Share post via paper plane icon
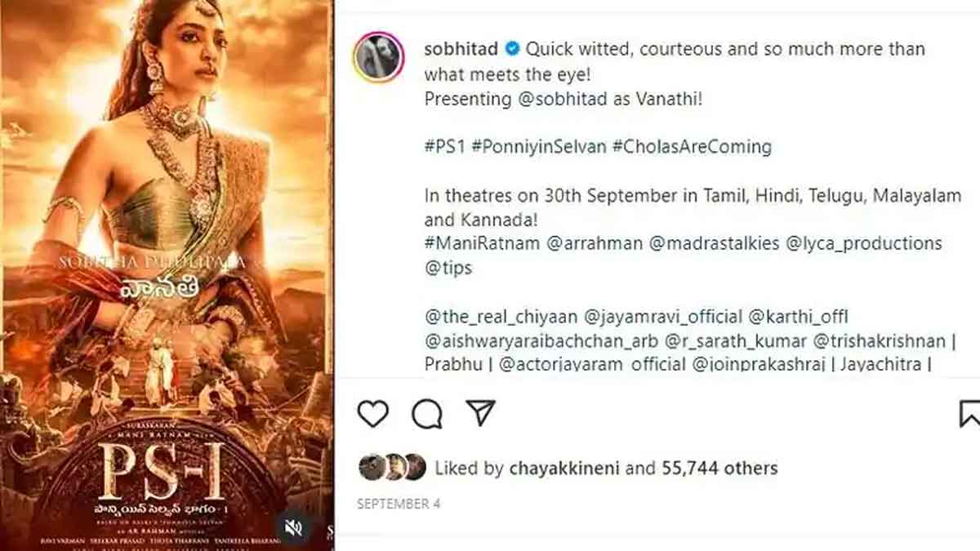 click(480, 414)
